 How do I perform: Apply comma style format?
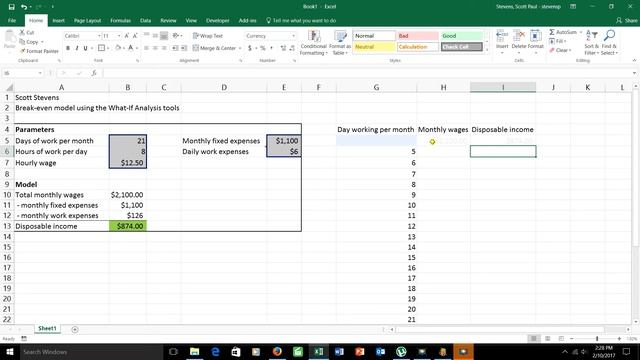(x=271, y=48)
